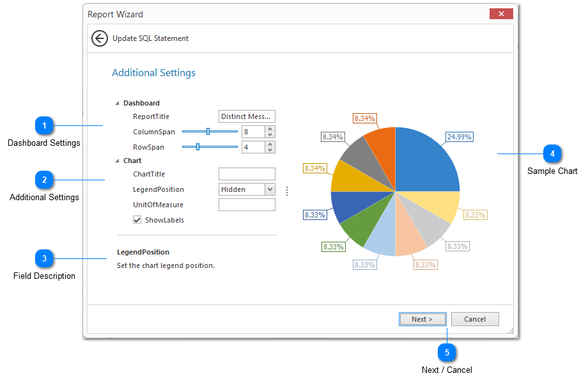Click the Next button

(422, 319)
